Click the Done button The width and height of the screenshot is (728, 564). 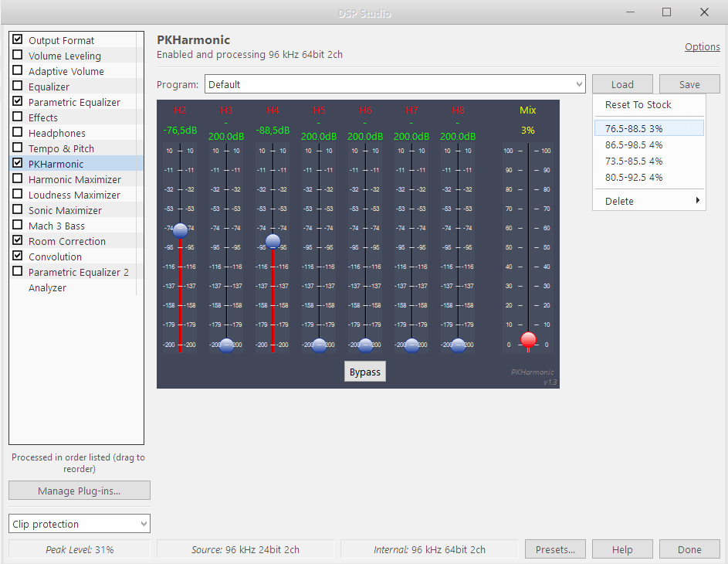[689, 549]
